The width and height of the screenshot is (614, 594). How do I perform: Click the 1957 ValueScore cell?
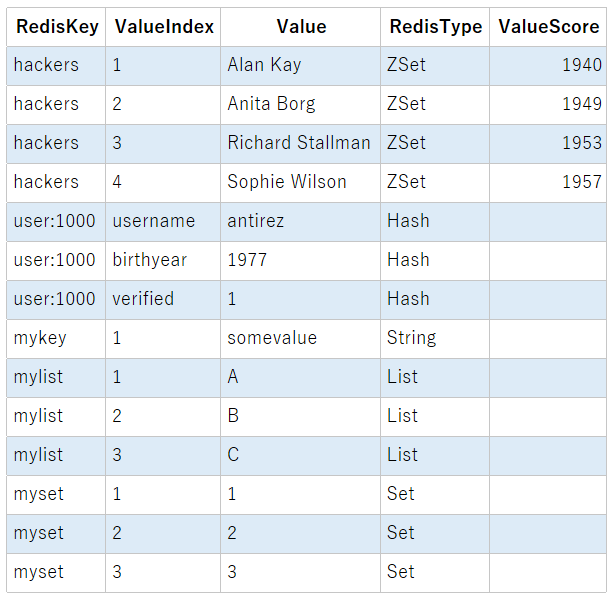(x=548, y=183)
